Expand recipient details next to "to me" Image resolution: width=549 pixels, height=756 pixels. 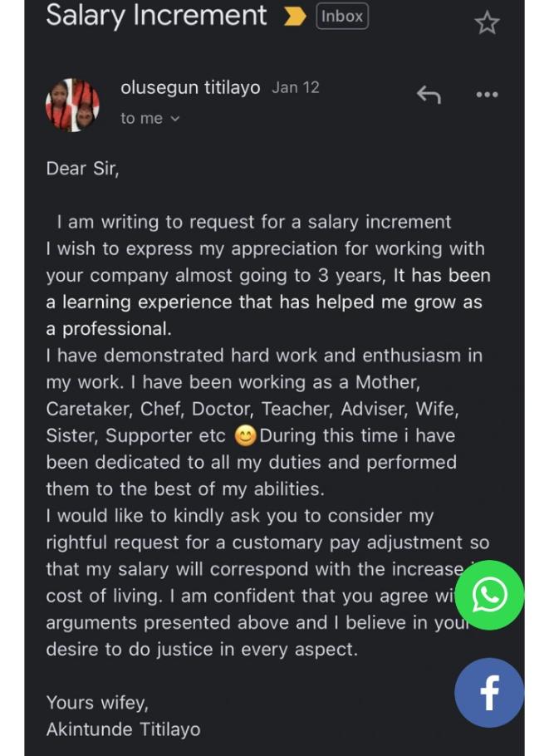(x=174, y=119)
